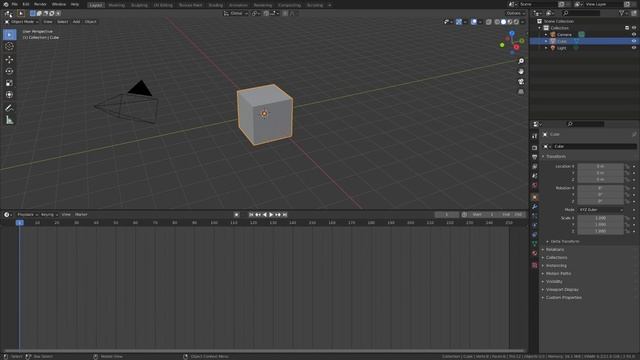Hide the Light via its eye icon
This screenshot has height=360, width=640.
point(634,48)
